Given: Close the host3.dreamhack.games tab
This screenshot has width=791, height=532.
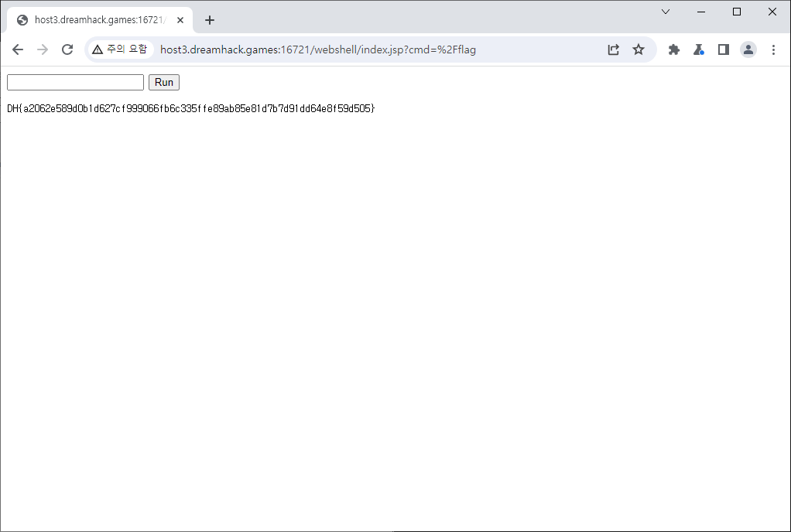Looking at the screenshot, I should tap(180, 20).
